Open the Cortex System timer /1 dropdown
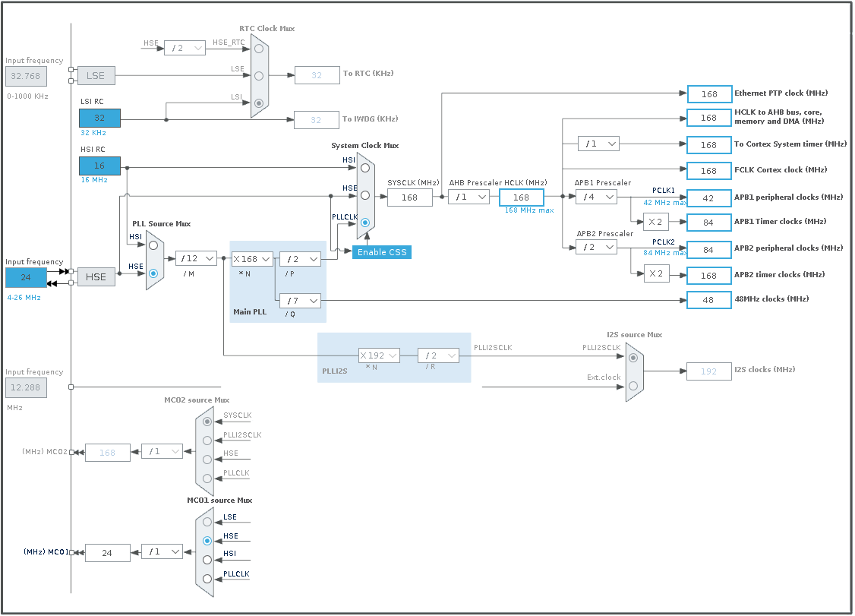 [x=598, y=144]
